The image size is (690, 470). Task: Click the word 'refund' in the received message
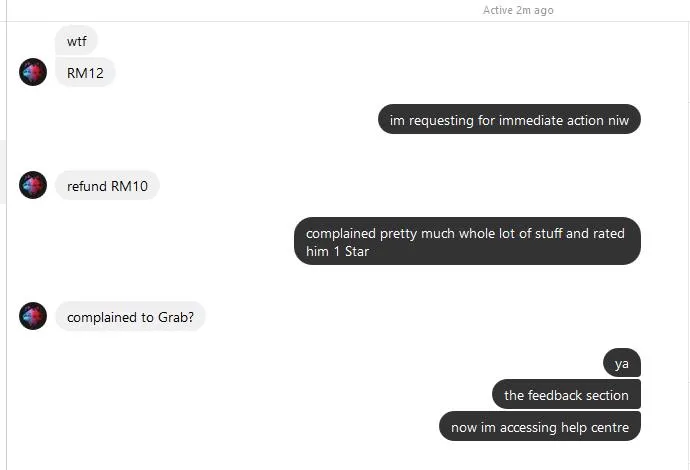(87, 185)
